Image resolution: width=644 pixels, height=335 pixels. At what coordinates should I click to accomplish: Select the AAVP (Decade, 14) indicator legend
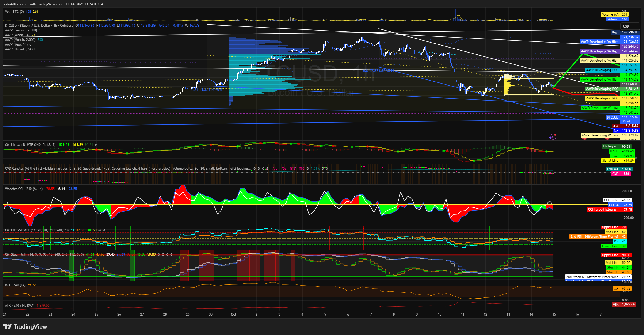(x=19, y=49)
